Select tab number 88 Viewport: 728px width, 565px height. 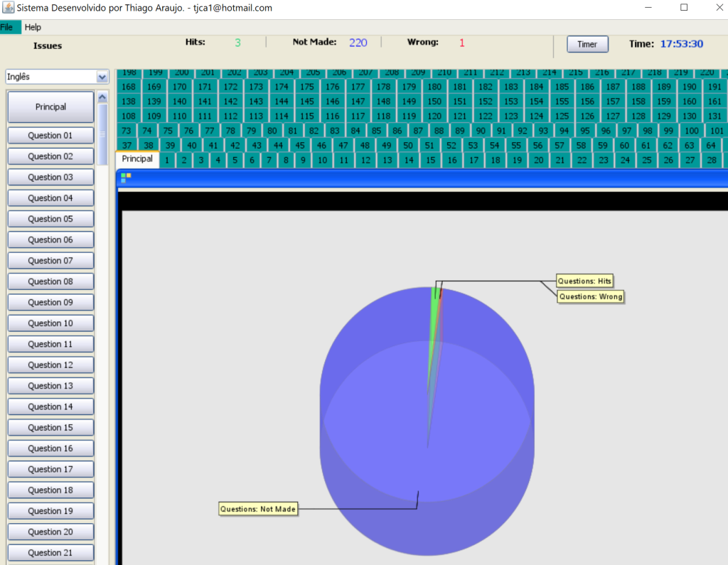(x=439, y=131)
